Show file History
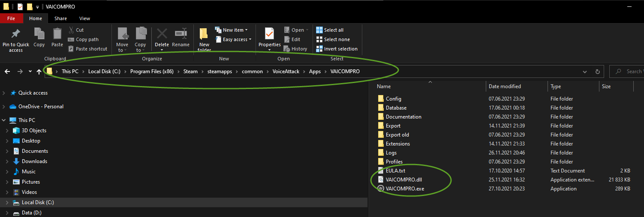The height and width of the screenshot is (217, 644). (x=295, y=49)
